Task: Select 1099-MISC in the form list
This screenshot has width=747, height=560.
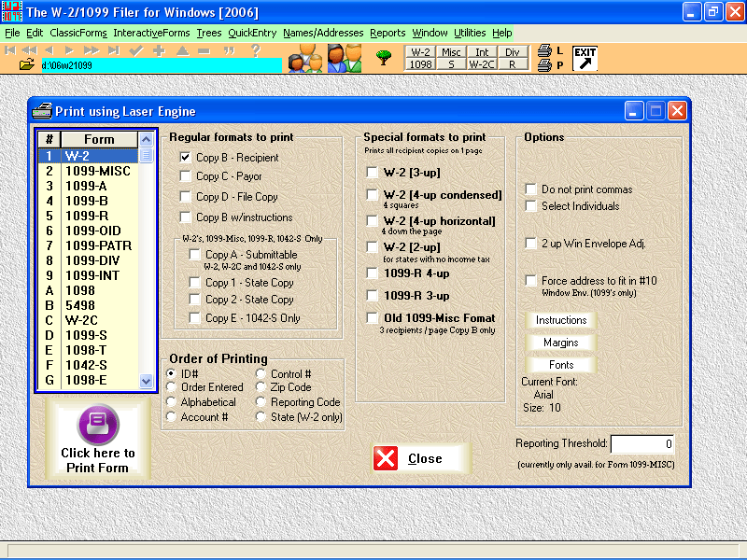Action: [88, 171]
